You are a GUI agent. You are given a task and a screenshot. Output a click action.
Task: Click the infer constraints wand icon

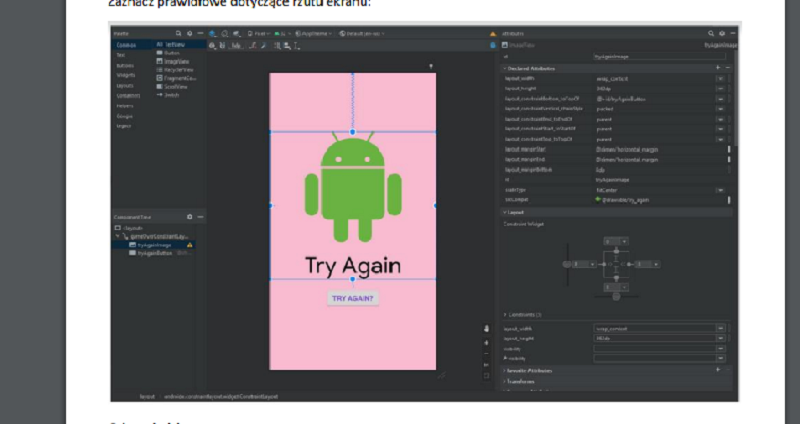click(x=263, y=46)
